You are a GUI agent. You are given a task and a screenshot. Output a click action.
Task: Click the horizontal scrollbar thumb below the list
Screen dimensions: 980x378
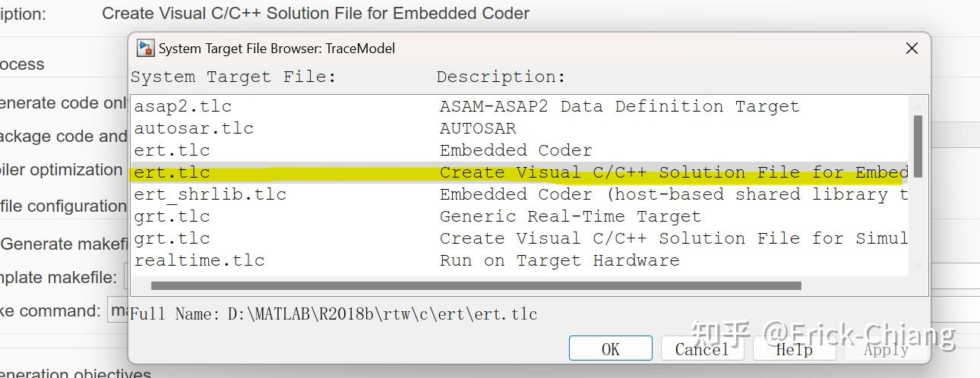coord(476,286)
